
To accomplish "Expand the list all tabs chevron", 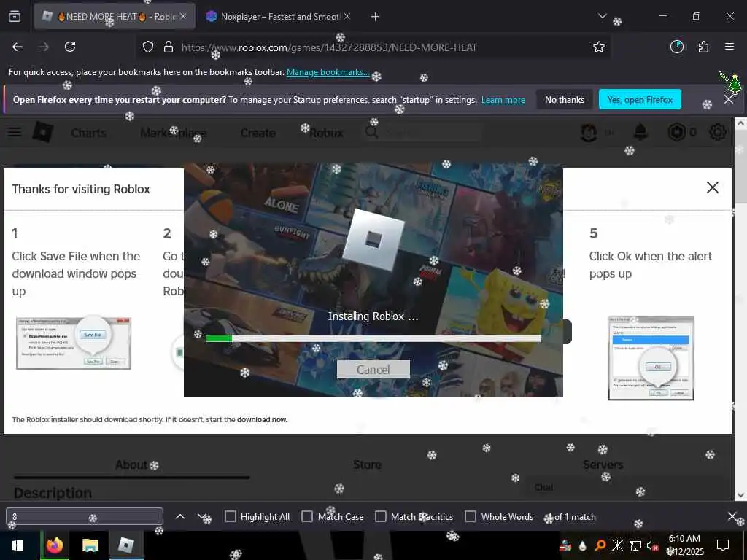I will click(x=603, y=16).
